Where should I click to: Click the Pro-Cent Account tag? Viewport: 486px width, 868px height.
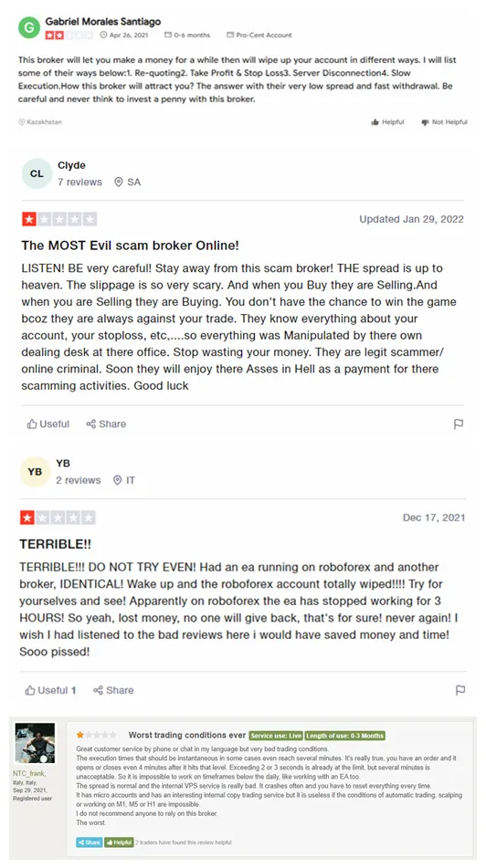[x=259, y=35]
